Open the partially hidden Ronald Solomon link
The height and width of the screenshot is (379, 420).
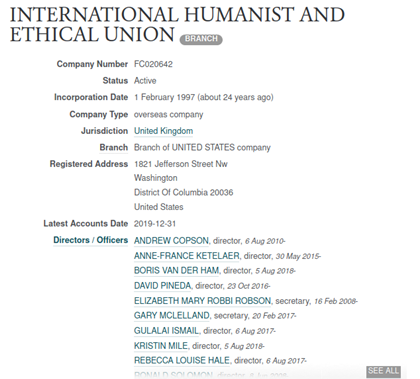tap(173, 375)
